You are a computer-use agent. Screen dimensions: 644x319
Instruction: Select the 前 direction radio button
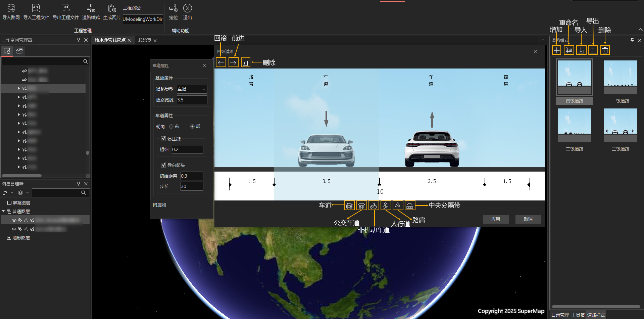pos(171,127)
